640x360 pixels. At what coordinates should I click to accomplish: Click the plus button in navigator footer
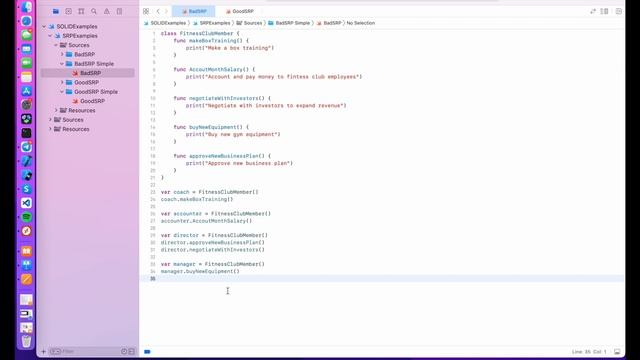click(x=44, y=351)
